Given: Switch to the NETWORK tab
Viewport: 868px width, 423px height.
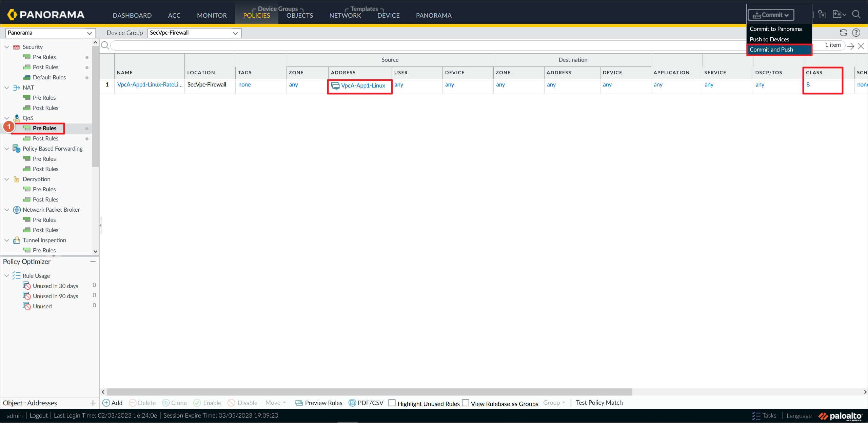Looking at the screenshot, I should coord(345,15).
